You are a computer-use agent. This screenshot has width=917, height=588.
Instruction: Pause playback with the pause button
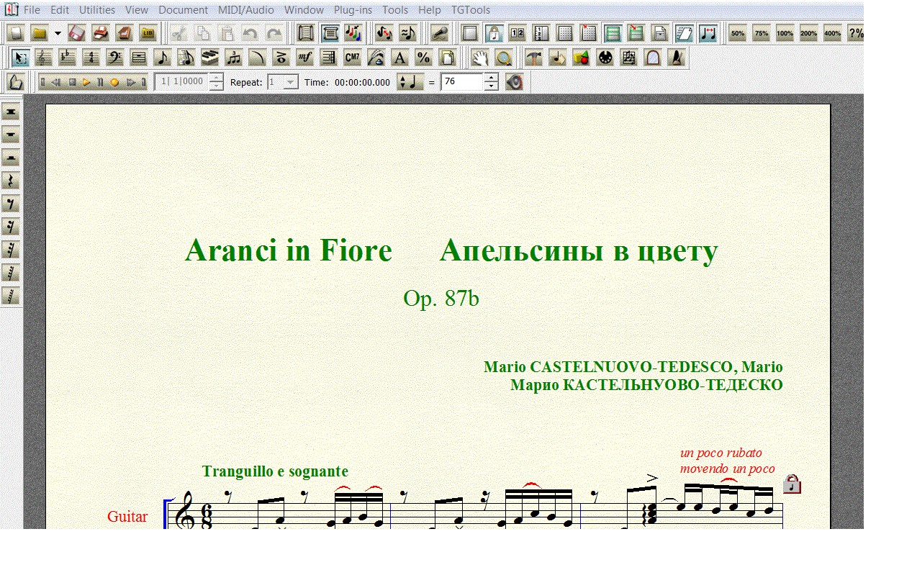(x=101, y=82)
